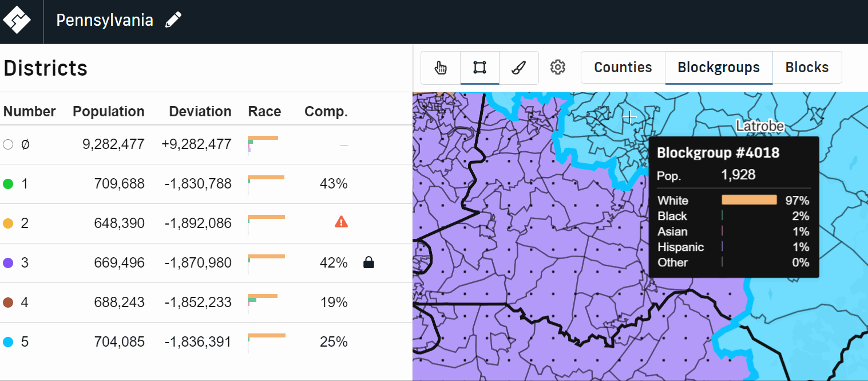The height and width of the screenshot is (381, 868).
Task: Click the Deviation column header
Action: (x=200, y=111)
